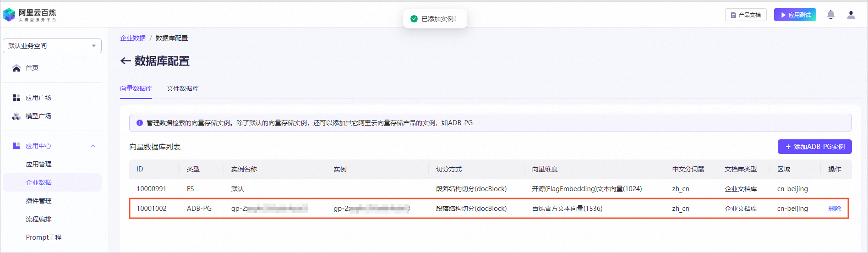The height and width of the screenshot is (253, 868).
Task: Open the 默认业务空间 workspace dropdown
Action: pyautogui.click(x=52, y=46)
